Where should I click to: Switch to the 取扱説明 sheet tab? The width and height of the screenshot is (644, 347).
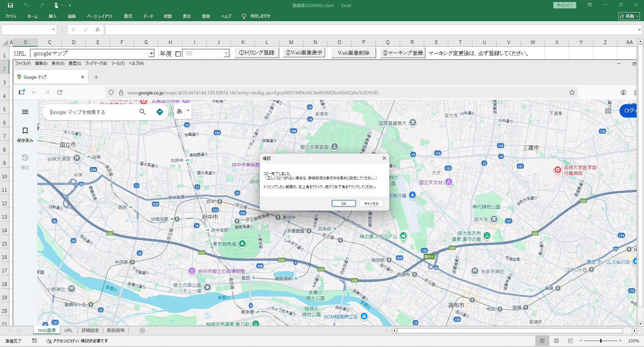pos(116,331)
